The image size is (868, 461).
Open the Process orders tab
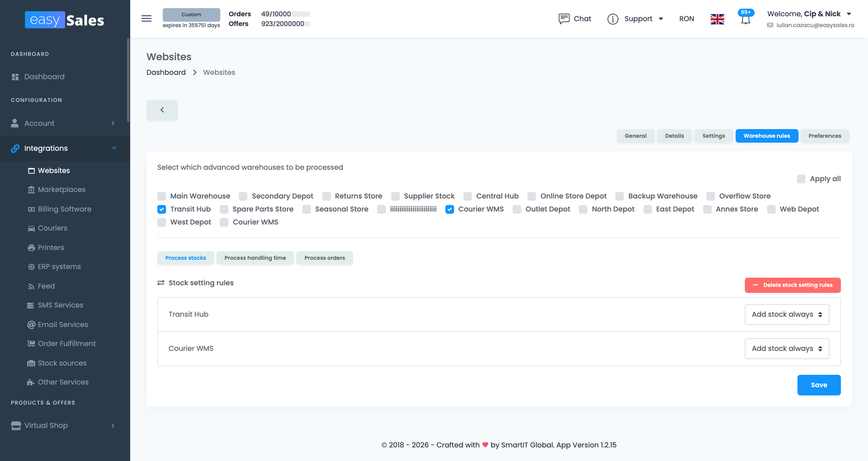pos(324,258)
